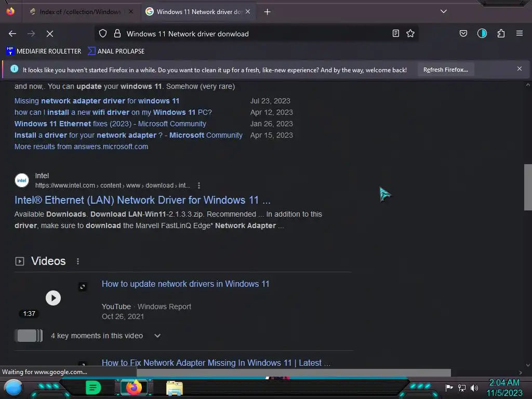Click the network tray icon
532x399 pixels.
(x=462, y=388)
